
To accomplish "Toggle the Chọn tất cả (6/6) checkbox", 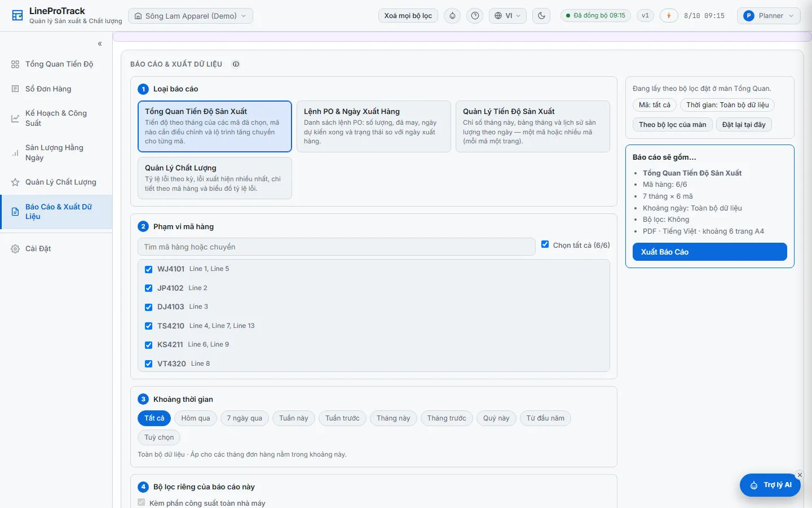I will click(x=545, y=244).
